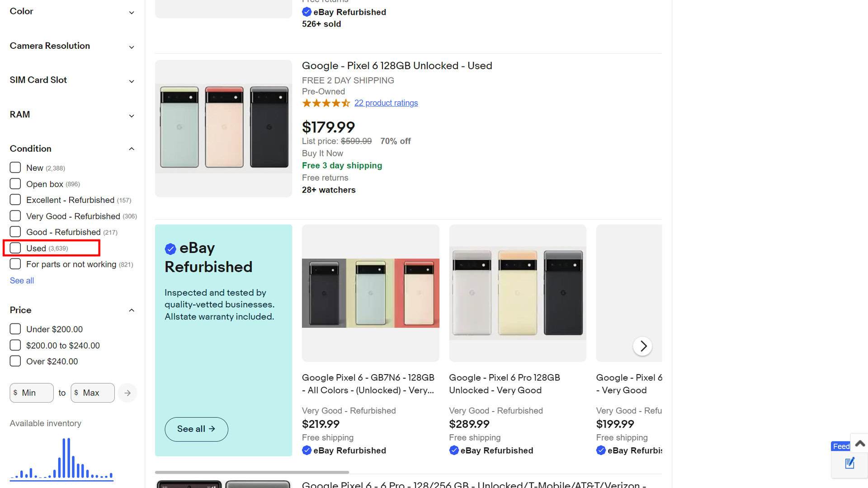868x488 pixels.
Task: Open the feedback notepad icon
Action: click(x=849, y=463)
